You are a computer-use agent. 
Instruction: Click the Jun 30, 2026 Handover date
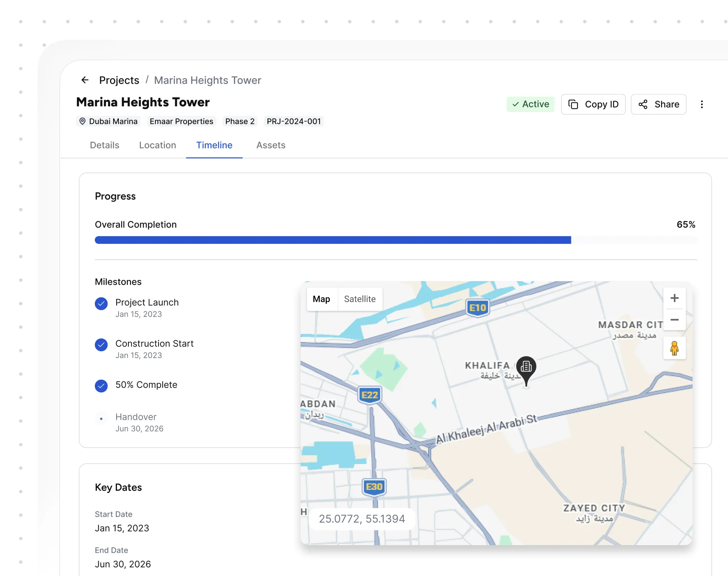tap(139, 429)
